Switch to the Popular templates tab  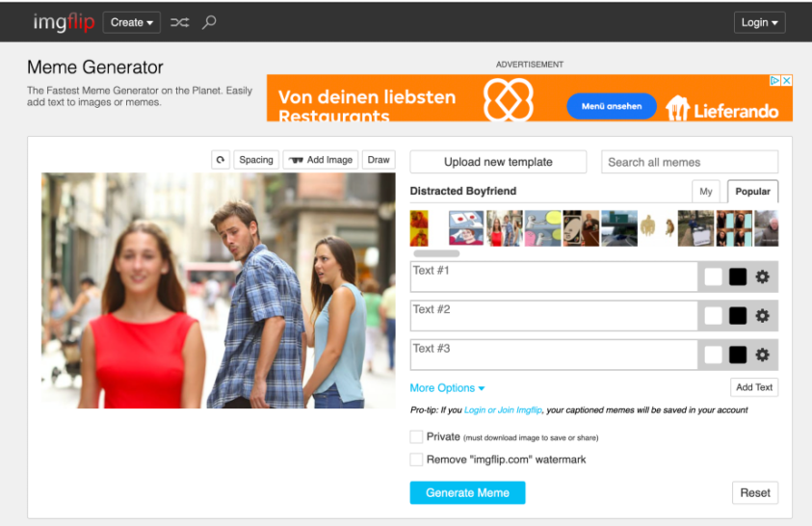pos(752,192)
